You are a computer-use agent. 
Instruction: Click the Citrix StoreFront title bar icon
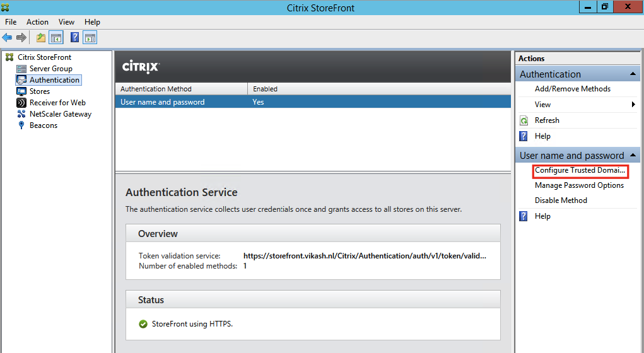point(5,8)
